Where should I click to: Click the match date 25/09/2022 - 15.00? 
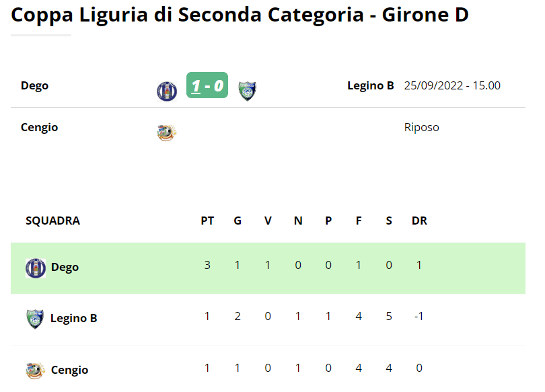coord(452,86)
